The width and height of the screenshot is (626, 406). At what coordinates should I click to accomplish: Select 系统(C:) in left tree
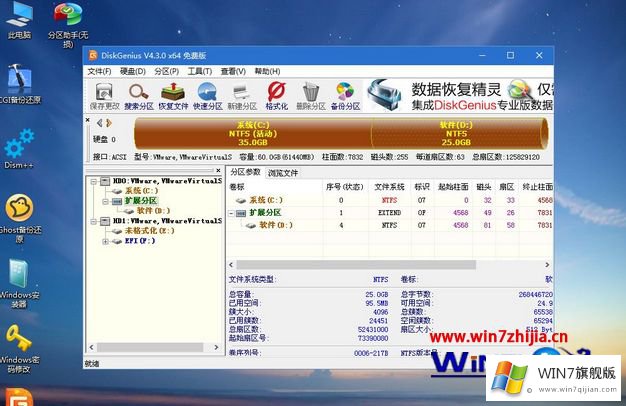(141, 191)
